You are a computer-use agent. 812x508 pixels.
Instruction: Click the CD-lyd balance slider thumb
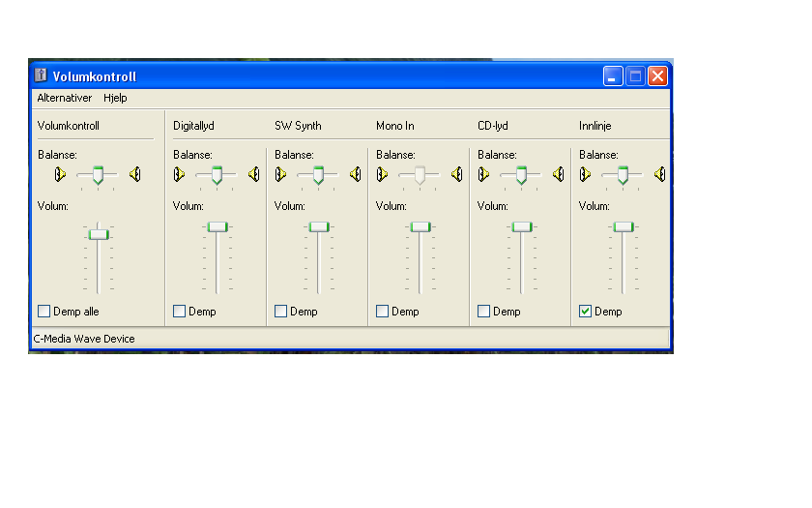click(521, 175)
